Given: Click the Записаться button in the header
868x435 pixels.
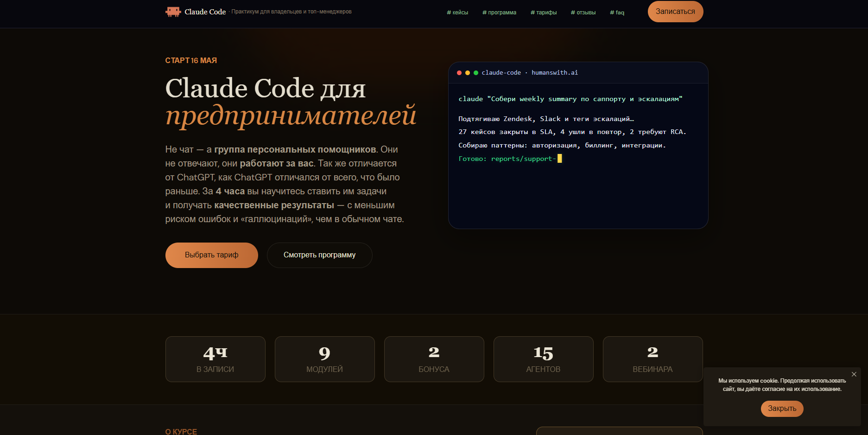Looking at the screenshot, I should pyautogui.click(x=675, y=12).
